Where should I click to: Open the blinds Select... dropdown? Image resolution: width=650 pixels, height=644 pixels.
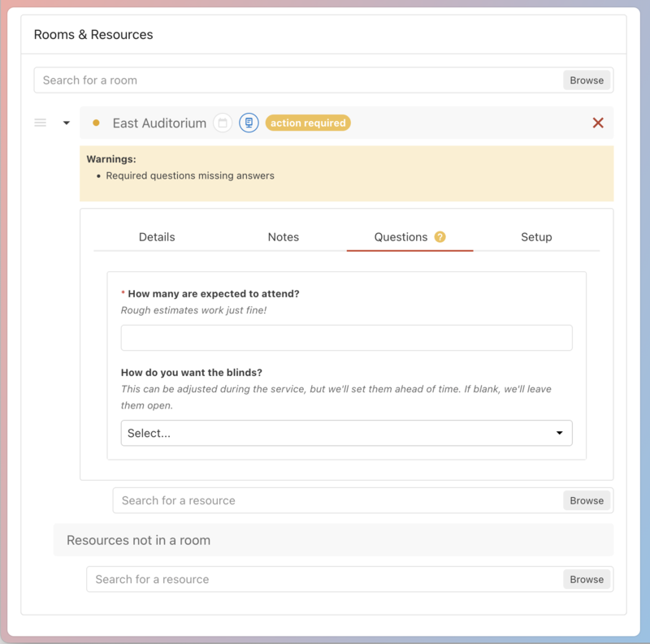click(x=346, y=433)
